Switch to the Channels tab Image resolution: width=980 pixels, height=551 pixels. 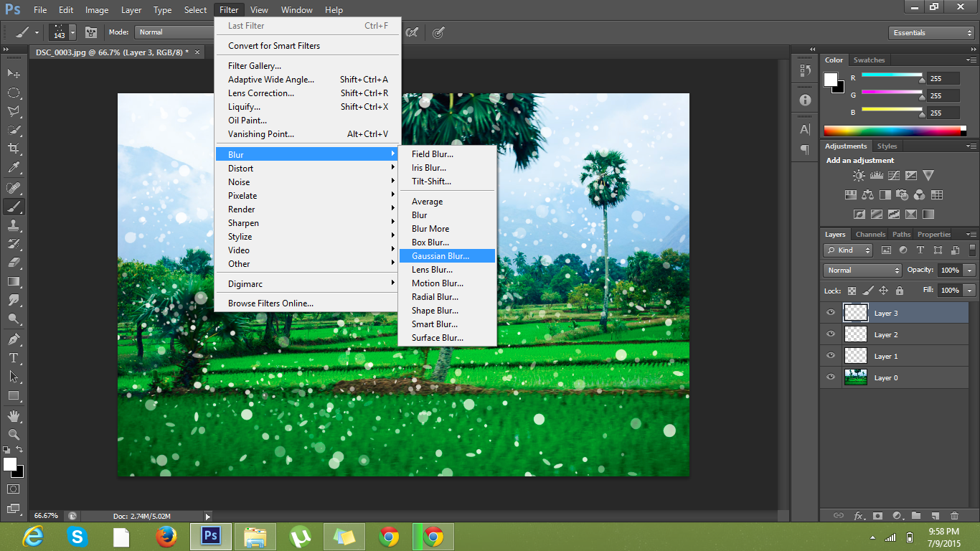pos(870,235)
